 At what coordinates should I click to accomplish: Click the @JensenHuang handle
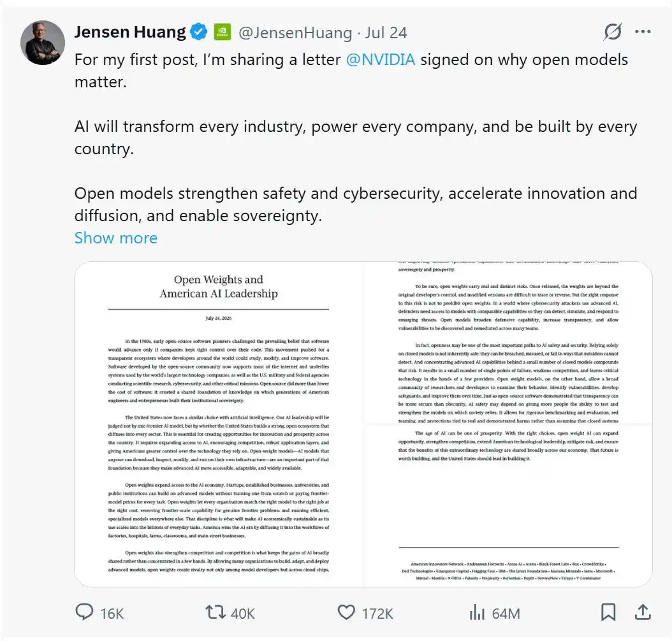295,32
